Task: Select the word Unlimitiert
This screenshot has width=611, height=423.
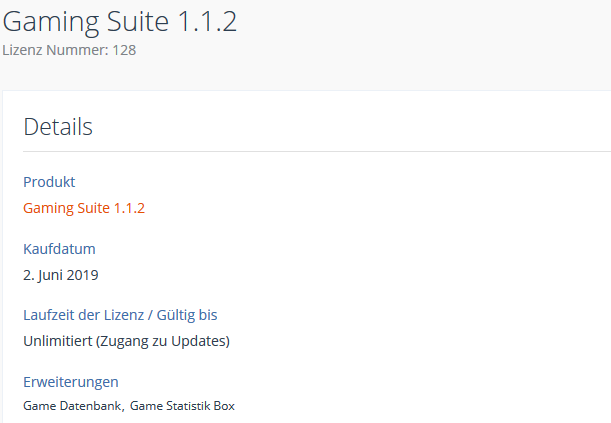Action: point(57,341)
